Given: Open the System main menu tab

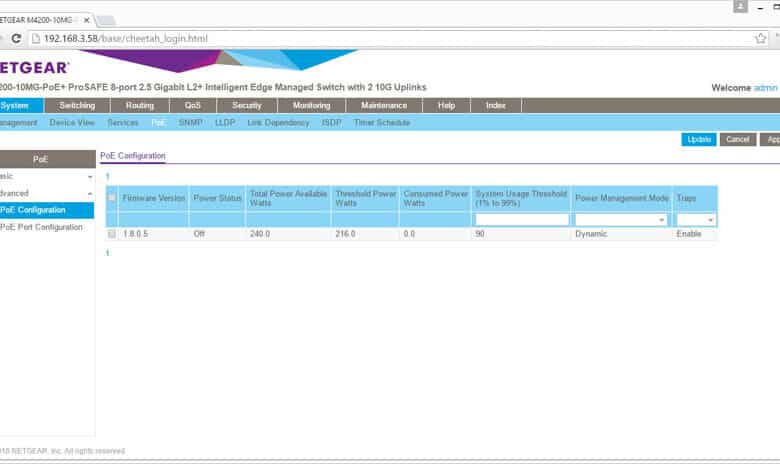Looking at the screenshot, I should click(x=21, y=105).
